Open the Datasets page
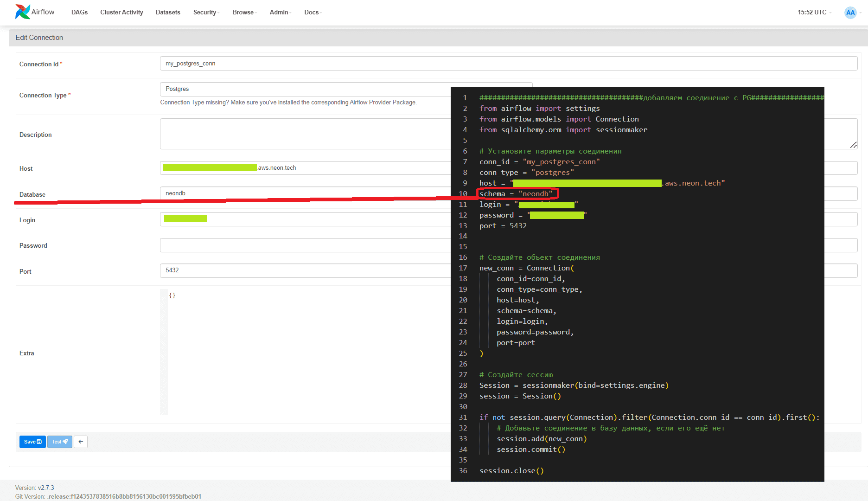This screenshot has height=501, width=868. click(x=168, y=12)
